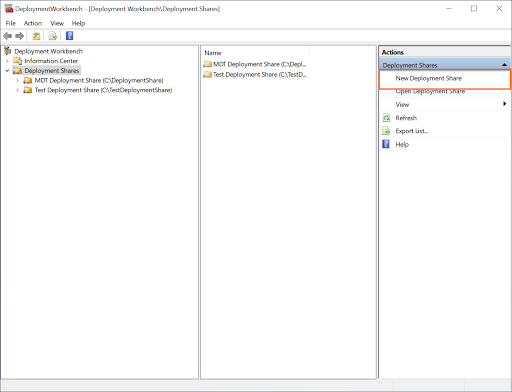The image size is (512, 392).
Task: Click the Export List toolbar icon
Action: click(53, 36)
